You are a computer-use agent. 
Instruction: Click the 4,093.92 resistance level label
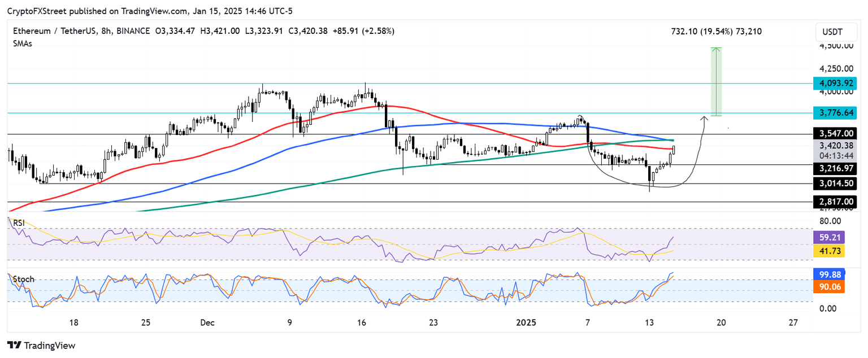pyautogui.click(x=836, y=82)
